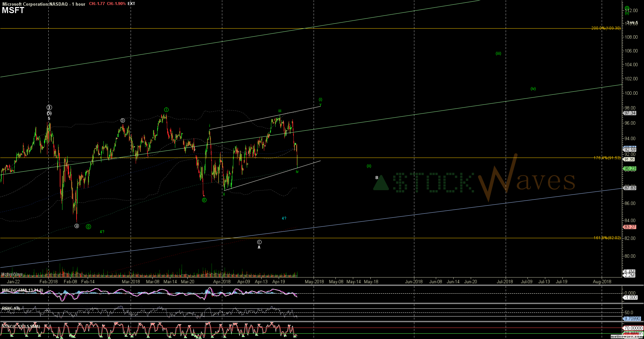Click the CH:-1.90% percent change value
The image size is (644, 339).
click(116, 4)
